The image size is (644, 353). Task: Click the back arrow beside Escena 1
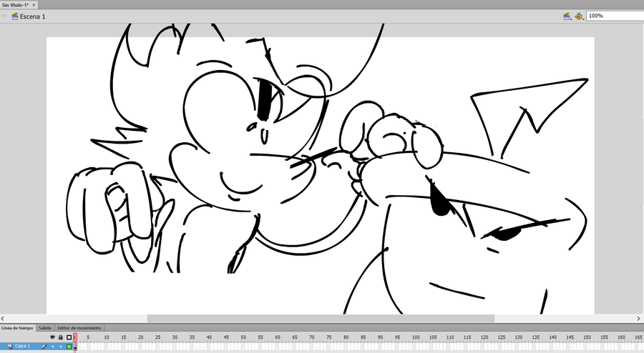click(x=4, y=16)
